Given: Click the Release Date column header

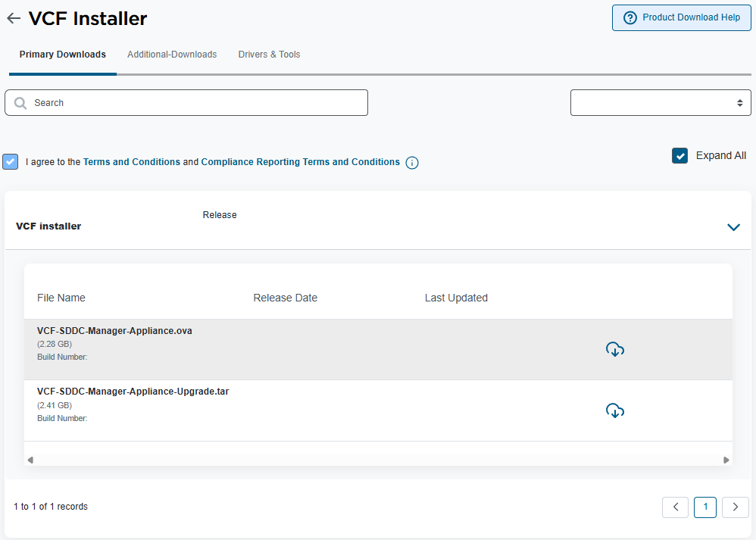Looking at the screenshot, I should [286, 298].
